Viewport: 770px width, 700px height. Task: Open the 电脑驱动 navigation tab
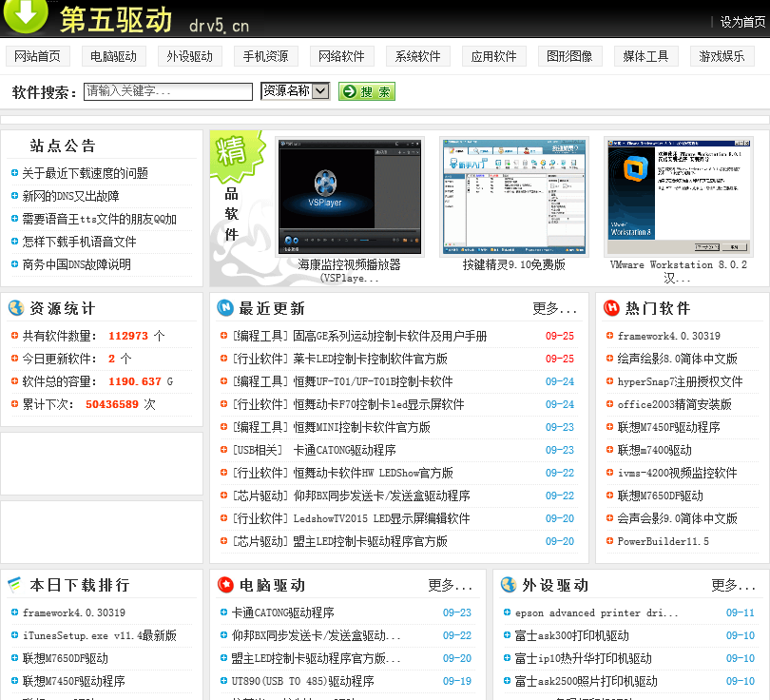coord(114,56)
